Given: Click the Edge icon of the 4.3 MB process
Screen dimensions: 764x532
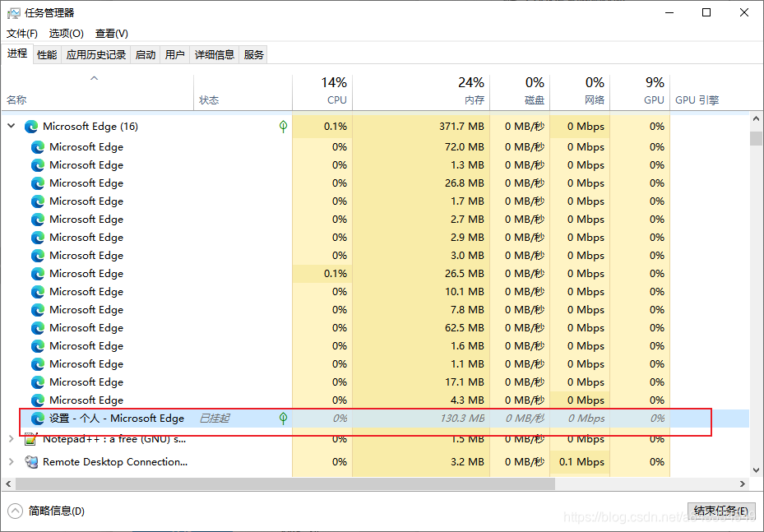Looking at the screenshot, I should 38,400.
